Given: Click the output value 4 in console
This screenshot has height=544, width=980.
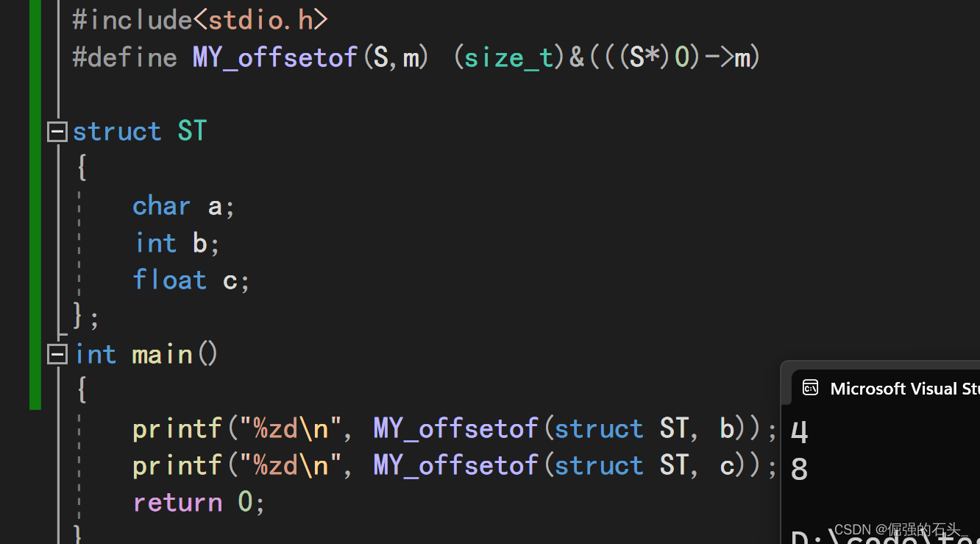Looking at the screenshot, I should click(x=799, y=432).
